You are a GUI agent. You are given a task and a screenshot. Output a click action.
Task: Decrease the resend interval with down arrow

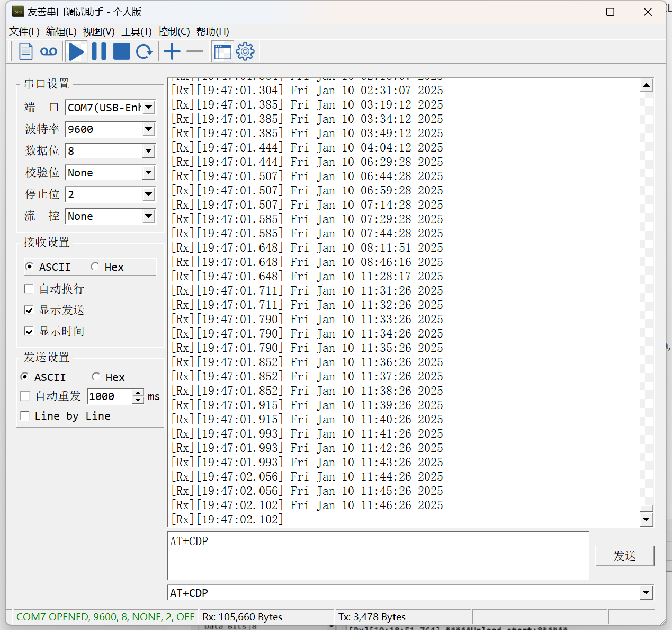coord(138,400)
